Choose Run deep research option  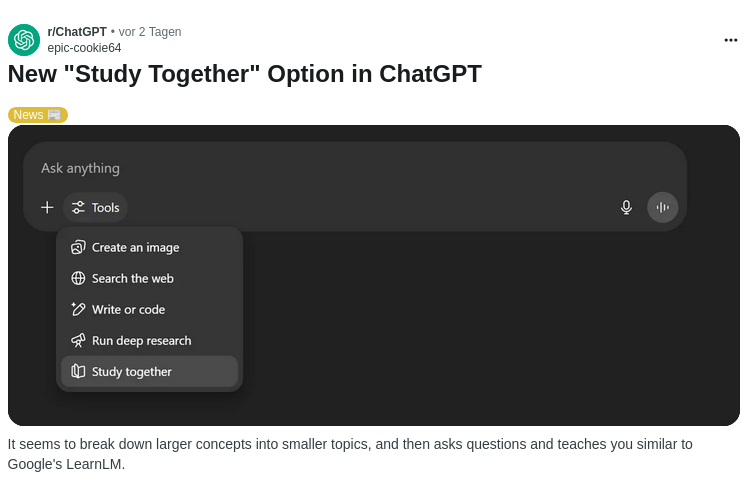(x=149, y=341)
